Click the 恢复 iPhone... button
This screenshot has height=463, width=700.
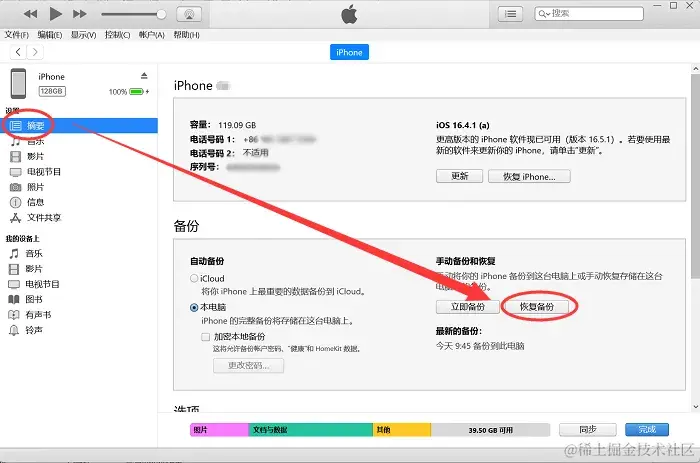529,176
